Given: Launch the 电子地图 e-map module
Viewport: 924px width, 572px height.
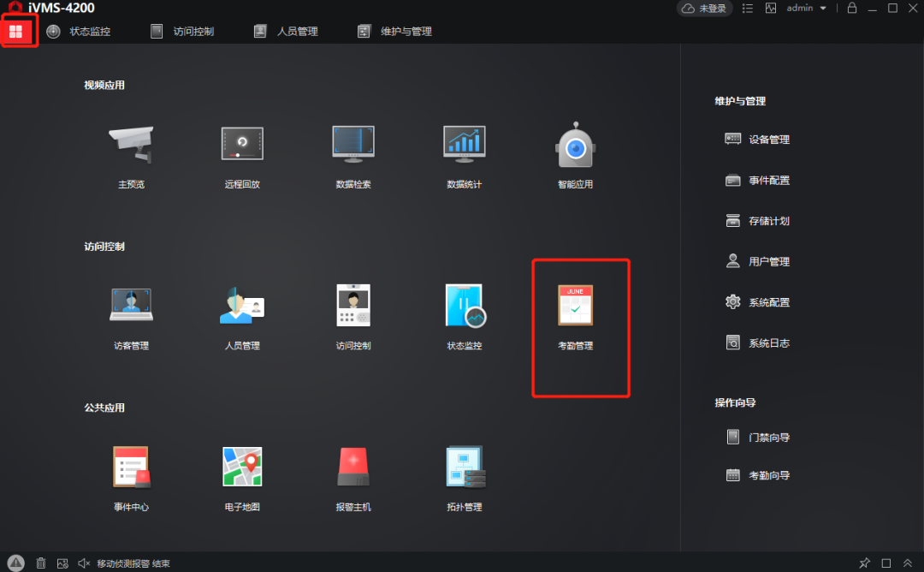Looking at the screenshot, I should (x=242, y=468).
